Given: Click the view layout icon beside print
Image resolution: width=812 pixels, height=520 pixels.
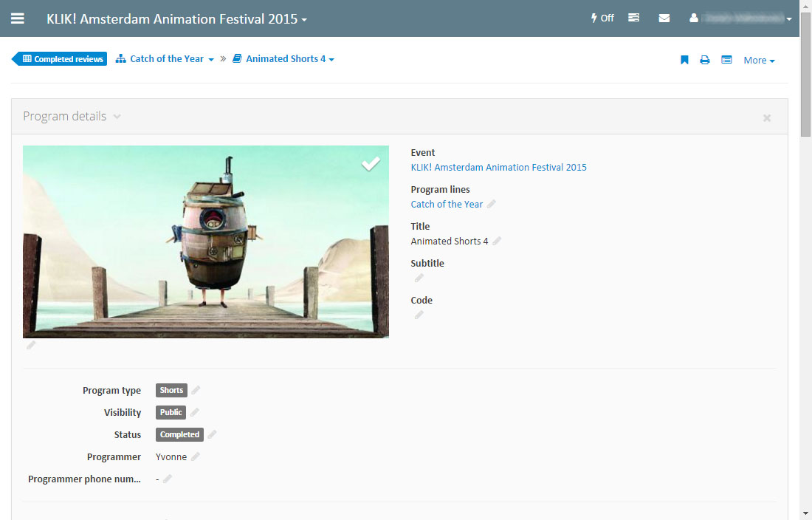Looking at the screenshot, I should 726,61.
